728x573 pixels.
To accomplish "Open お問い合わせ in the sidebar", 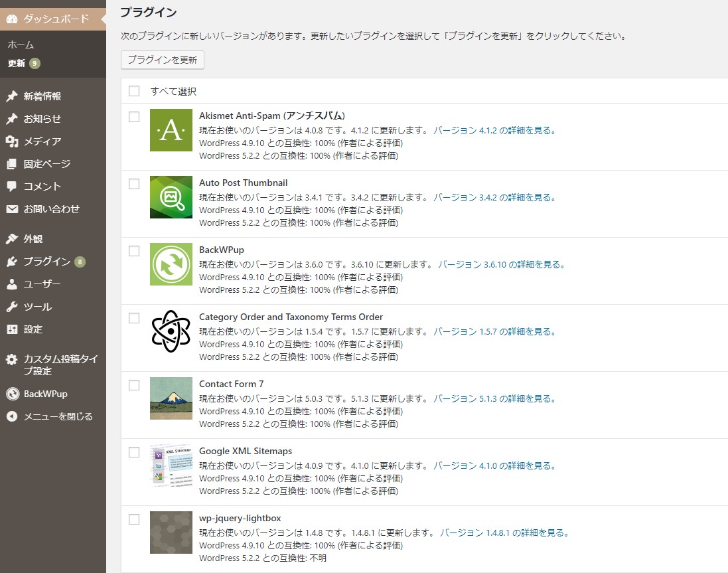I will pyautogui.click(x=53, y=209).
